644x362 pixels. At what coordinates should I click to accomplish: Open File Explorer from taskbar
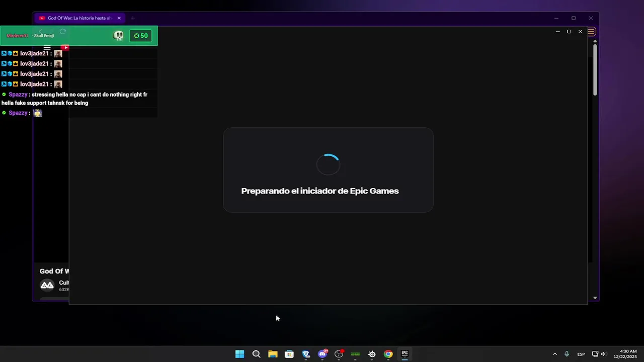click(273, 354)
